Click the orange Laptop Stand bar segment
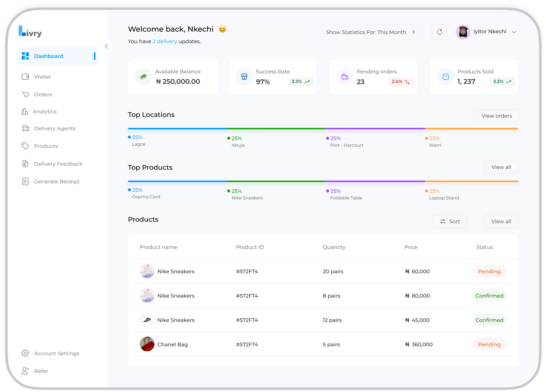Screen dimensions: 546x392 472,181
